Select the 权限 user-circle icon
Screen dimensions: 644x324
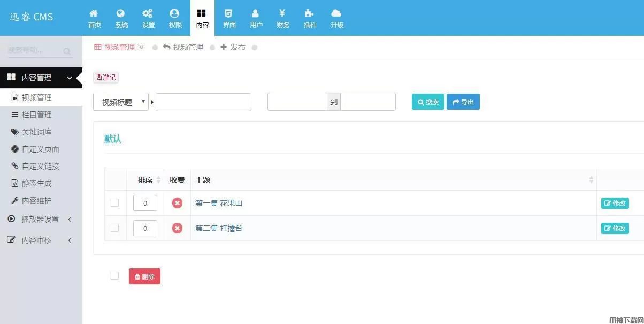coord(174,13)
